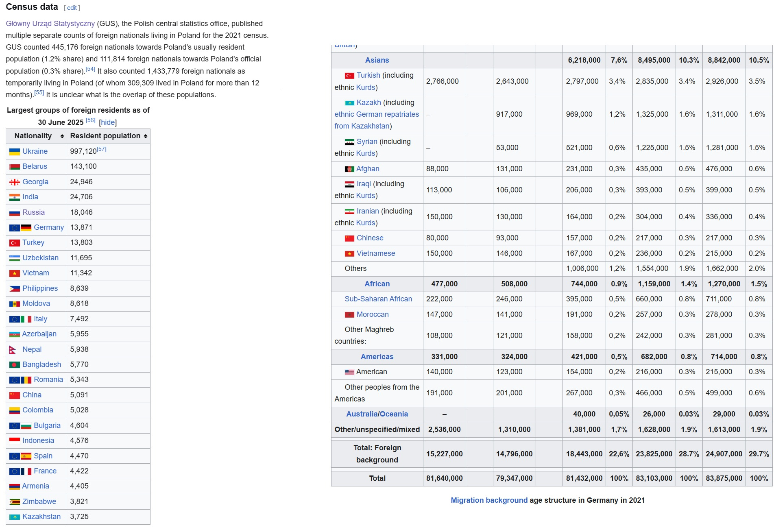
Task: Hide the largest foreign residents table
Action: (108, 122)
